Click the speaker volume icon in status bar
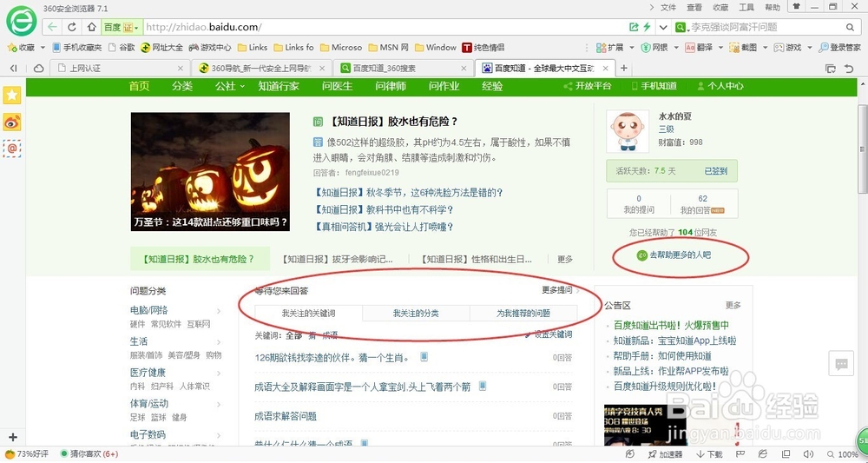868x463 pixels. coord(807,454)
